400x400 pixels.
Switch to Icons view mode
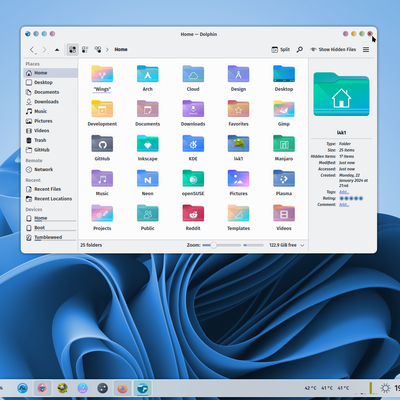click(x=72, y=50)
